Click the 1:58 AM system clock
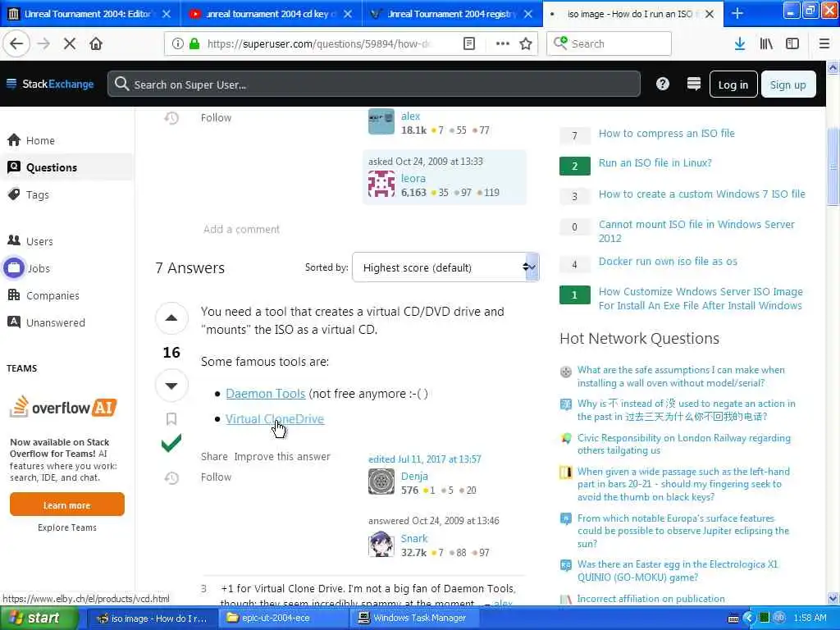This screenshot has height=630, width=840. point(810,618)
